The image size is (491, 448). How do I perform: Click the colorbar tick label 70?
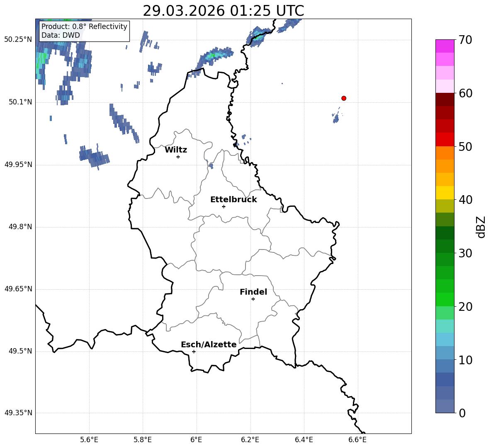[465, 40]
